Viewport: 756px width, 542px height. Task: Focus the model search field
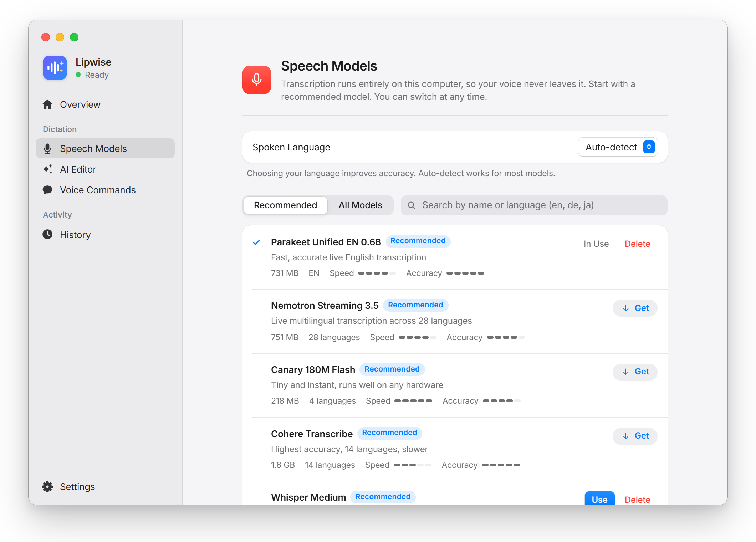coord(534,205)
